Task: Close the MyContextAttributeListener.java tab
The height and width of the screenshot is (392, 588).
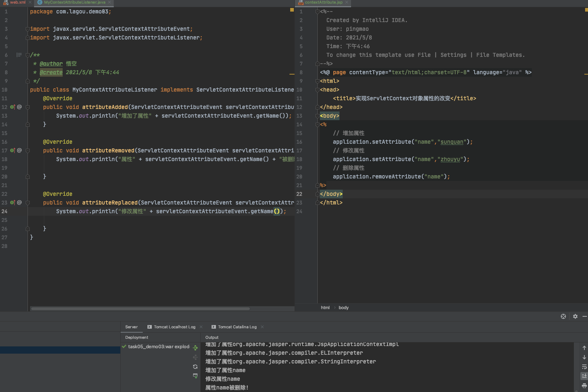Action: point(109,3)
